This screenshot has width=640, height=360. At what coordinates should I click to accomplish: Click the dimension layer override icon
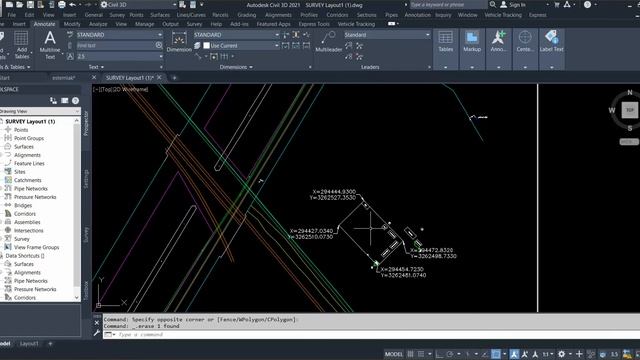(x=198, y=45)
